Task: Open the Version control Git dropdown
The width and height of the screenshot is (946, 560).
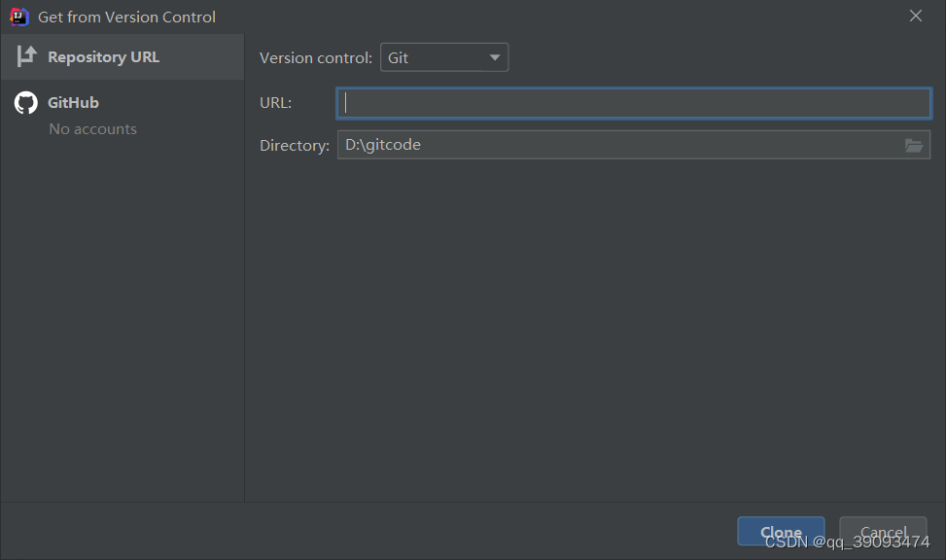Action: pyautogui.click(x=444, y=57)
